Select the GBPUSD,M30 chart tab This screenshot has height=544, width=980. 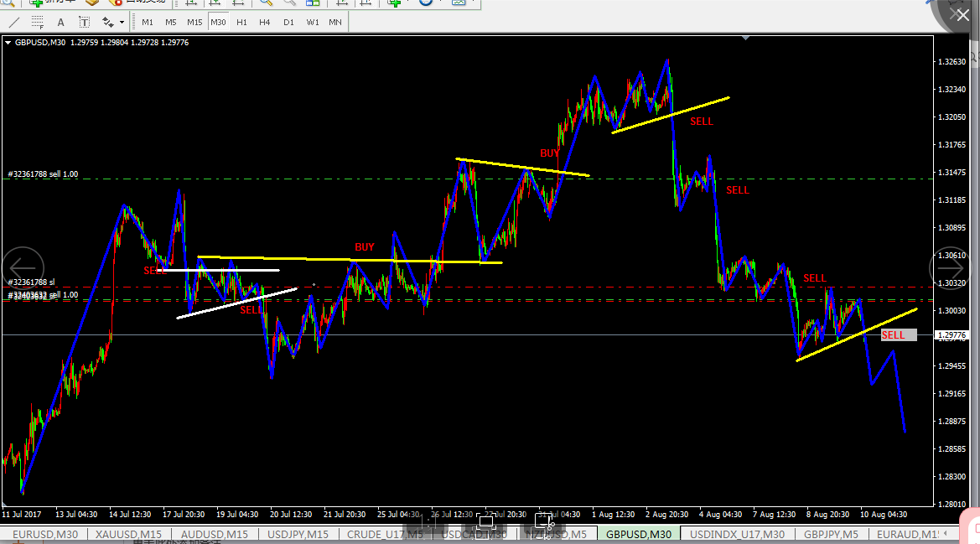point(639,535)
